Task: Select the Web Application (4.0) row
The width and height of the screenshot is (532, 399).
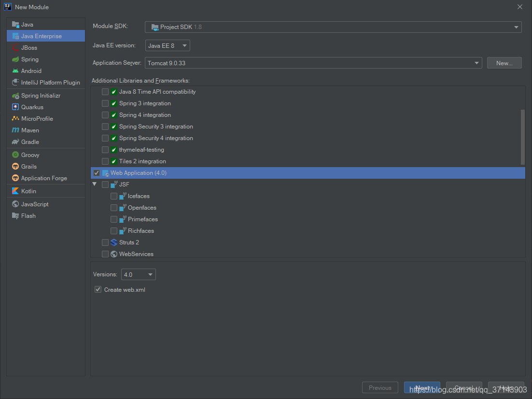Action: click(308, 173)
